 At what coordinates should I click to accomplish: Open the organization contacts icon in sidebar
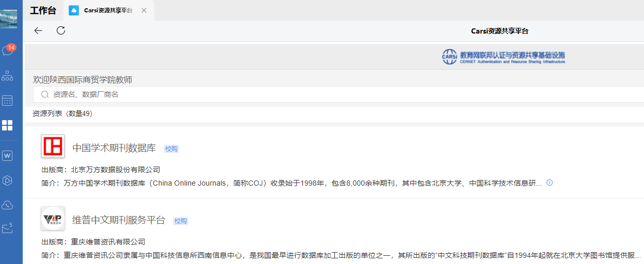8,76
